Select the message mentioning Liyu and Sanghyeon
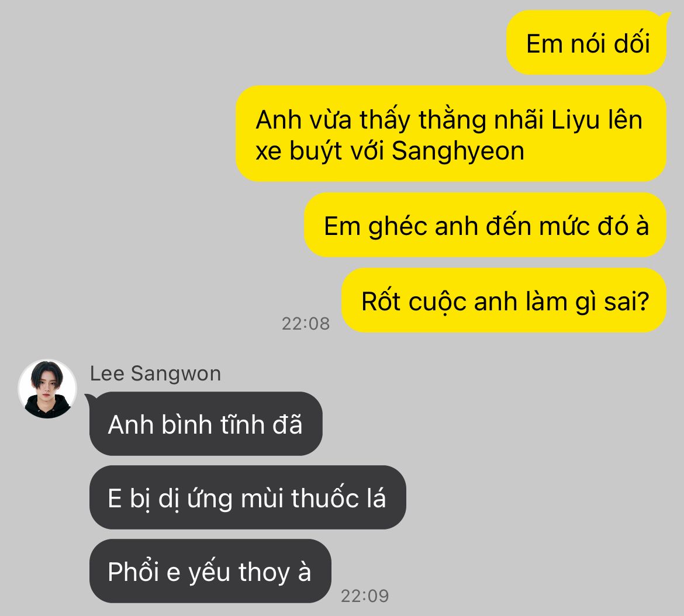684x616 pixels. (451, 134)
